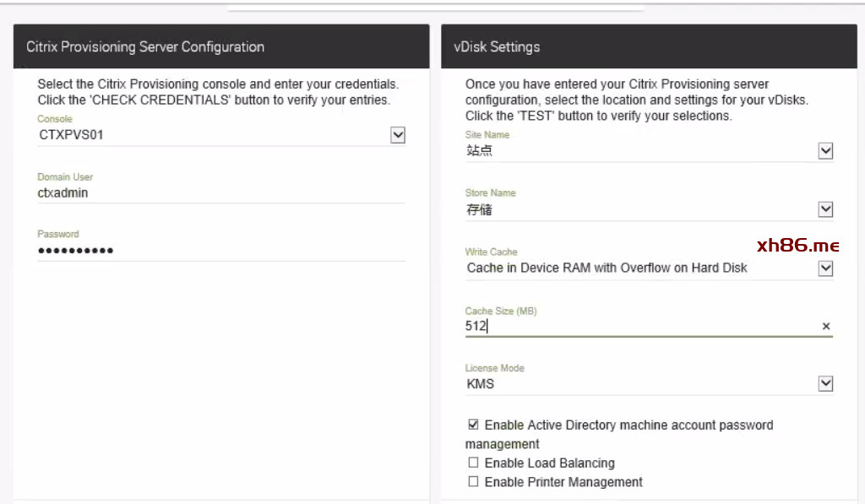Focus the Domain User field with ctxadmin
Viewport: 865px width, 504px height.
[x=220, y=192]
